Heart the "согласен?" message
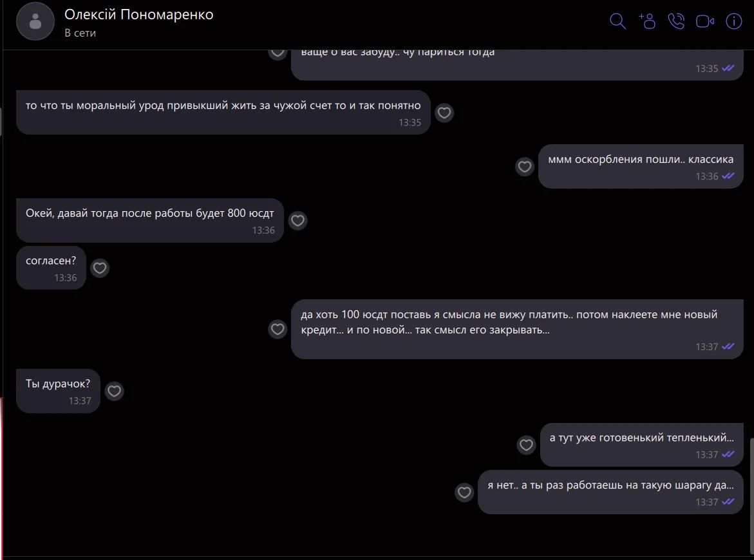Screen dimensions: 754x560 100,268
